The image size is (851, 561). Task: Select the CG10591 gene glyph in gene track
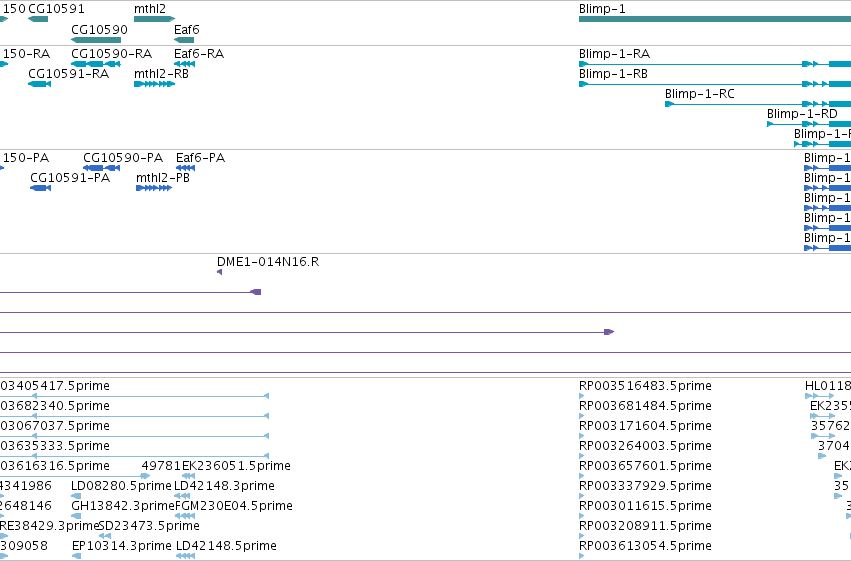point(38,19)
